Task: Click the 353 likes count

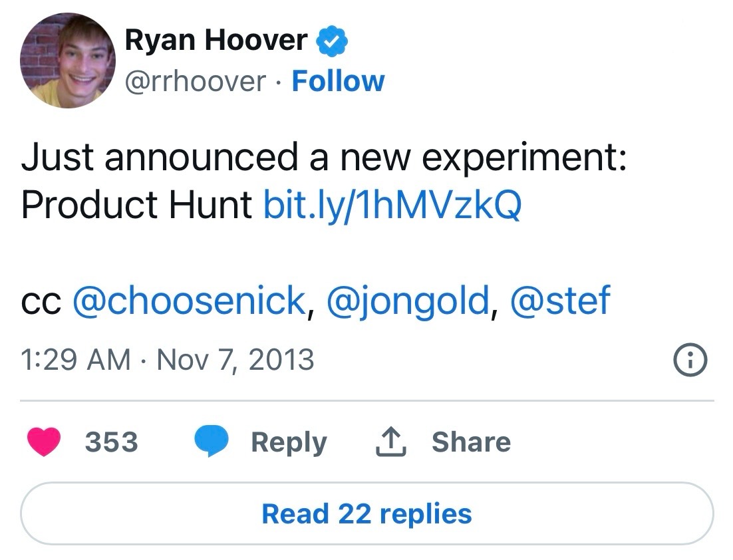Action: point(111,442)
